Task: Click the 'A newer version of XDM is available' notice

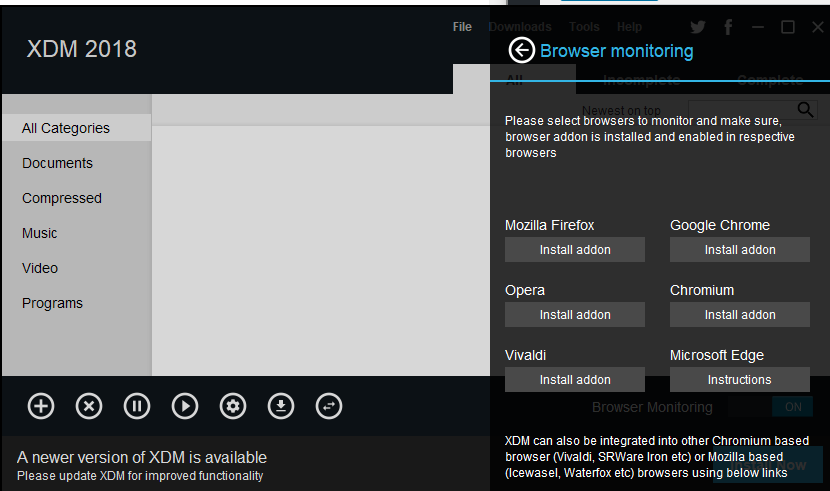Action: pyautogui.click(x=142, y=457)
